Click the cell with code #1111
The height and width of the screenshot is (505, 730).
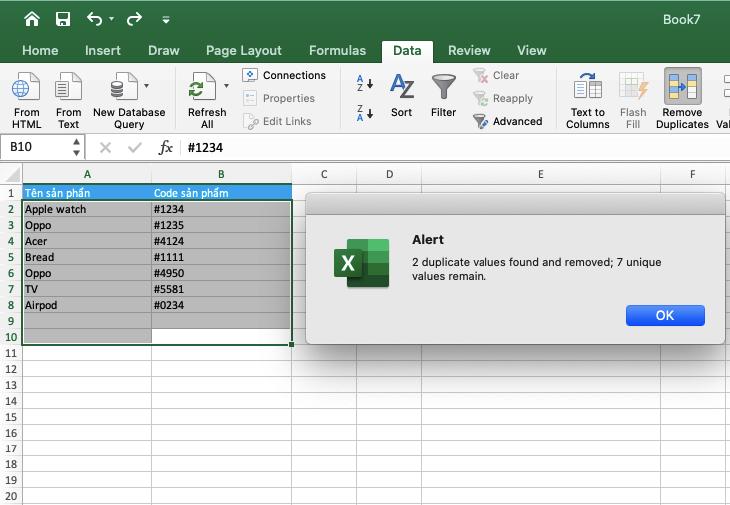pos(222,257)
